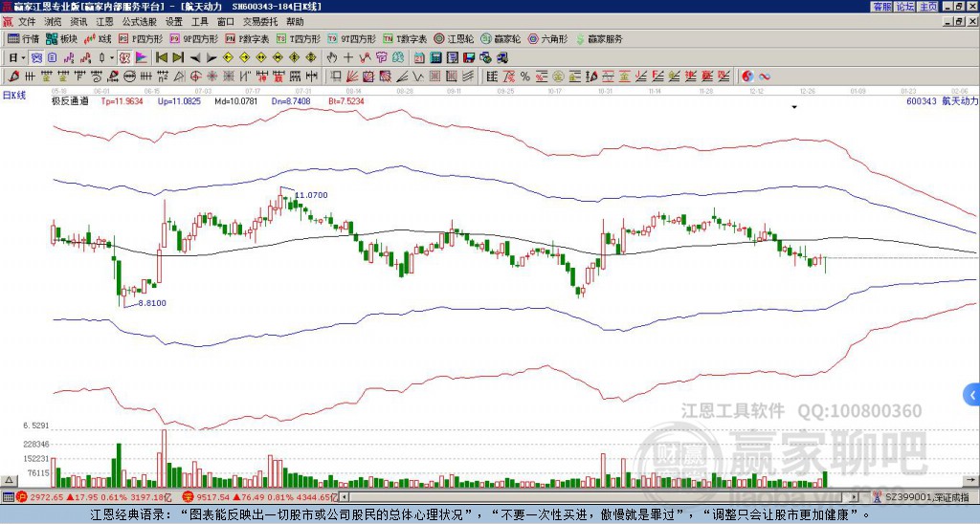Click the percent sign tool icon
The height and width of the screenshot is (524, 980).
pos(525,76)
